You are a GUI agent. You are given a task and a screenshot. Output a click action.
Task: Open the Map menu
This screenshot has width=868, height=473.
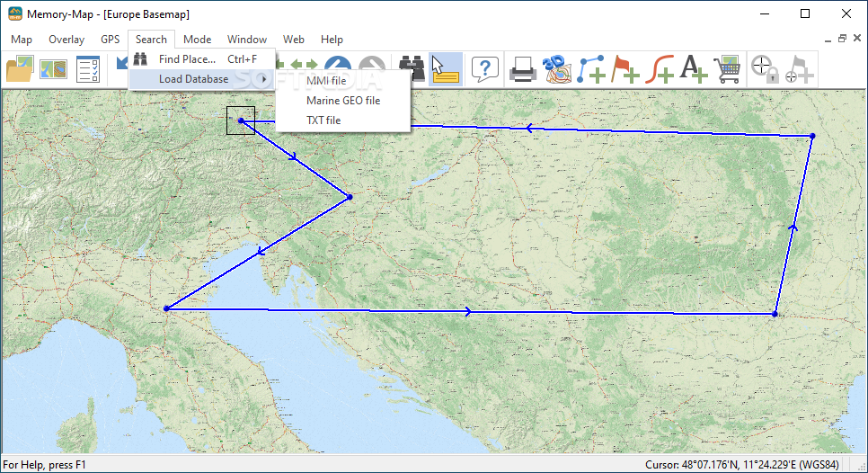pyautogui.click(x=22, y=40)
